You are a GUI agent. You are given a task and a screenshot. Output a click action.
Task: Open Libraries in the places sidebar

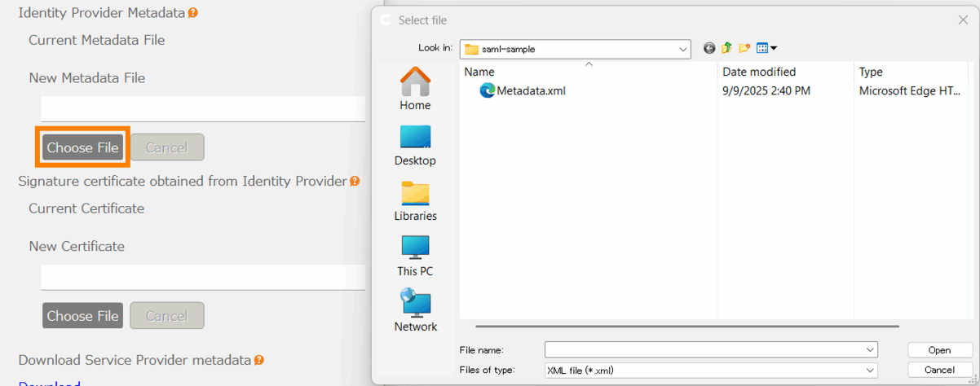(x=415, y=200)
